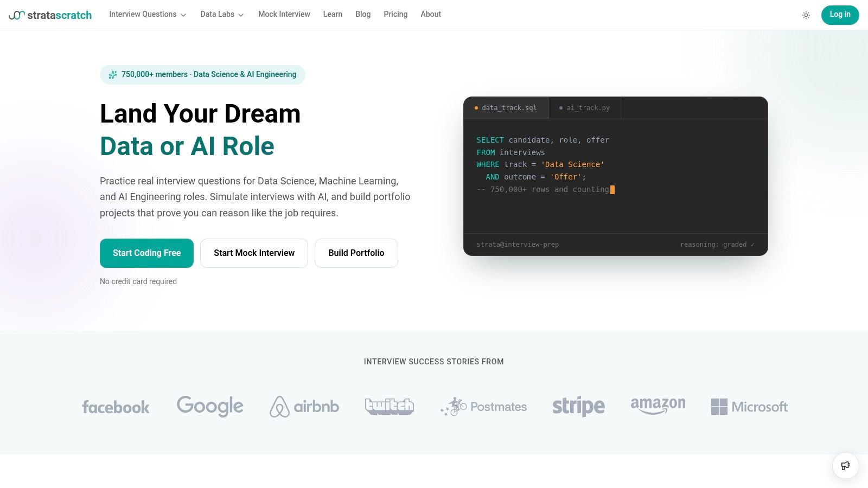Click the 'FROM interviews' code line
Image resolution: width=868 pixels, height=488 pixels.
(510, 152)
